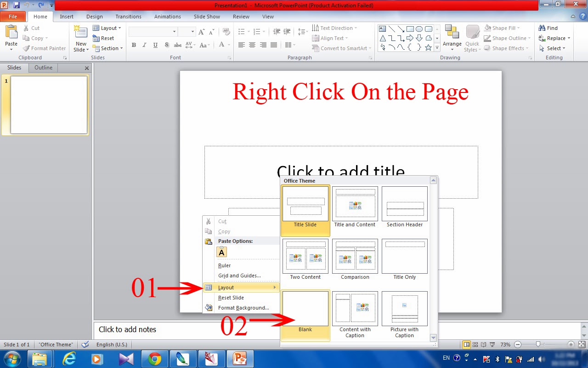Toggle text Shadow formatting

(x=166, y=45)
